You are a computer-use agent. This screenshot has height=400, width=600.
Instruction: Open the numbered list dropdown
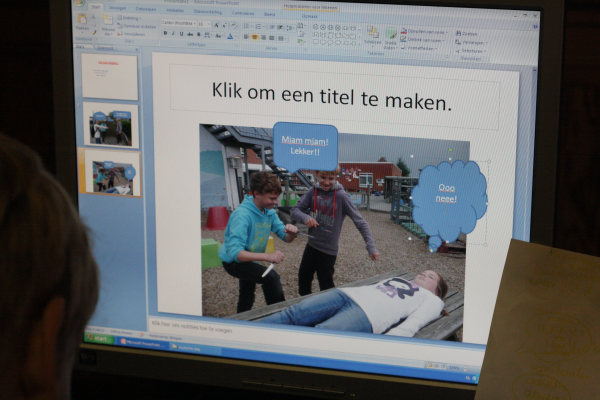pos(259,27)
